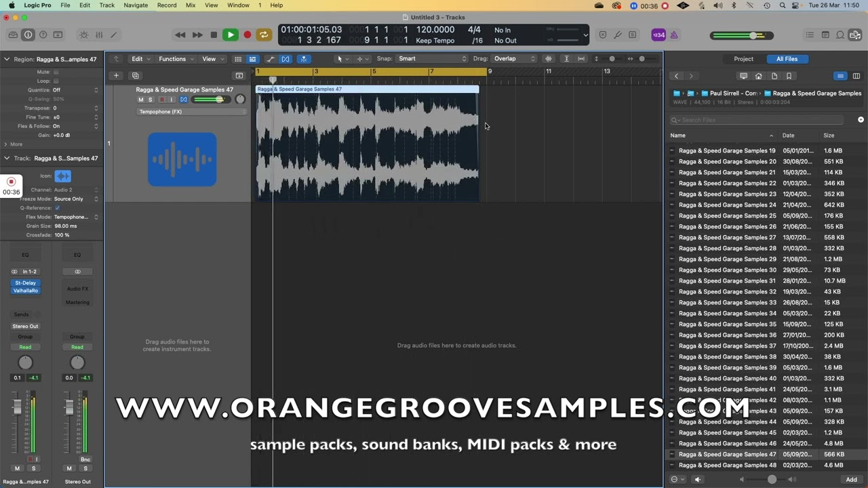Enable the region Mute checkbox

point(56,72)
